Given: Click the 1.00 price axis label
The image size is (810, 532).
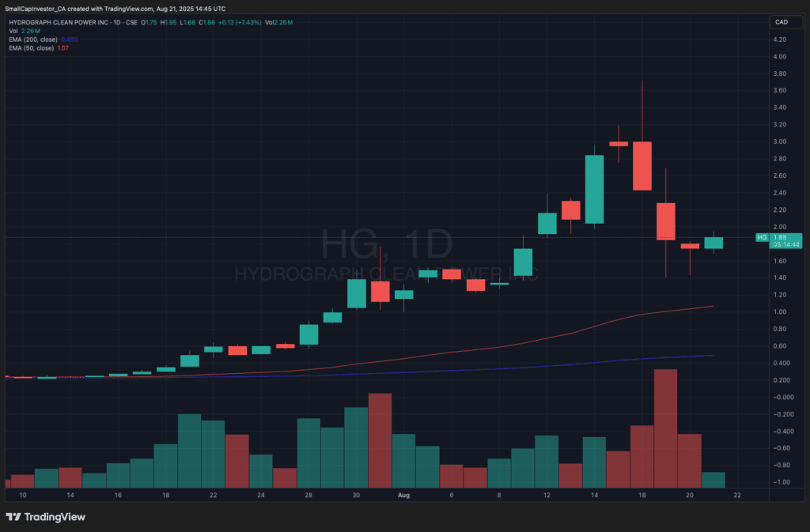Looking at the screenshot, I should 779,311.
